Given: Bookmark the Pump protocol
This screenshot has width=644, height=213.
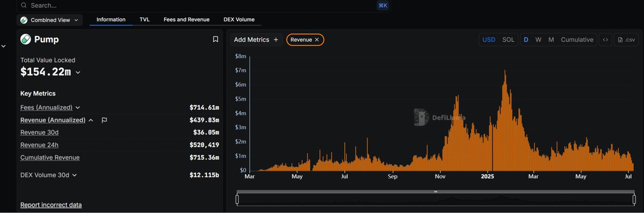Looking at the screenshot, I should pyautogui.click(x=215, y=39).
